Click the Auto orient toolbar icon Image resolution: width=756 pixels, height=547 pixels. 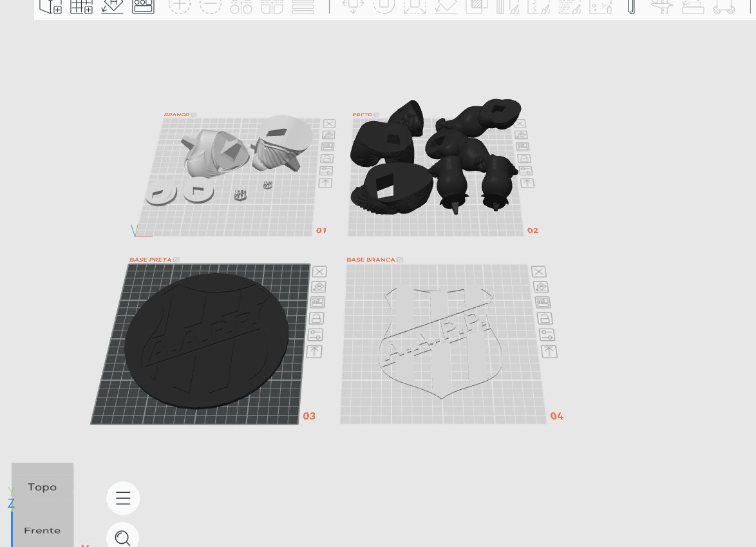(112, 6)
